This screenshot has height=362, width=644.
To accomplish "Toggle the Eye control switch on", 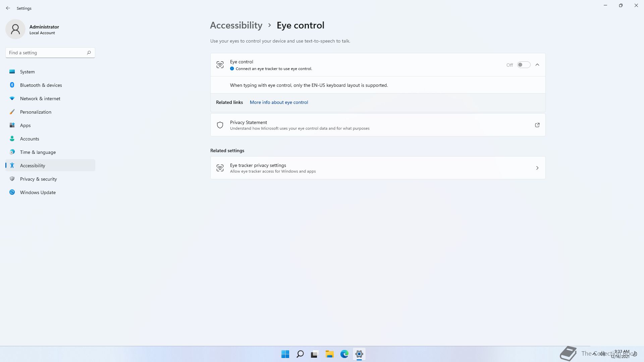I will point(523,65).
